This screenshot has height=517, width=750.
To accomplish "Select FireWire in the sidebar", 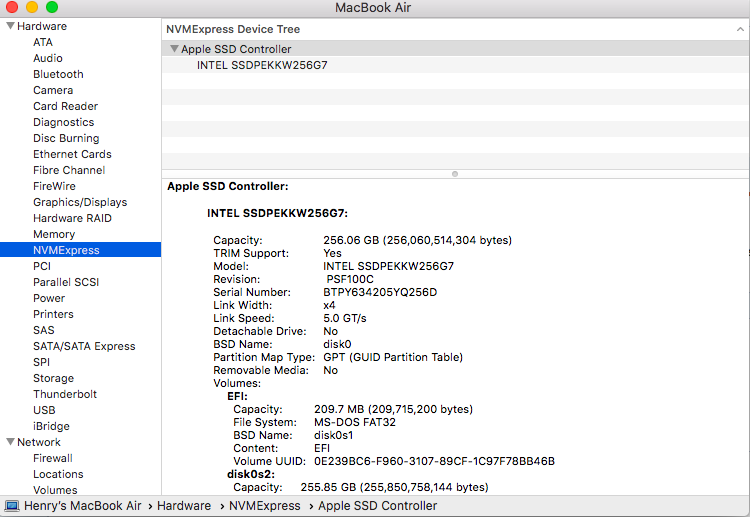I will coord(54,186).
